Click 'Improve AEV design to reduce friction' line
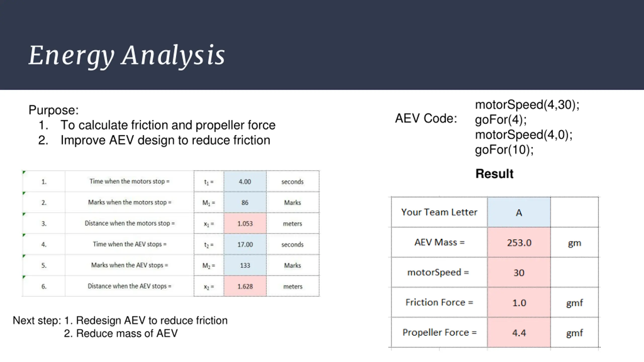The height and width of the screenshot is (362, 644). (165, 140)
